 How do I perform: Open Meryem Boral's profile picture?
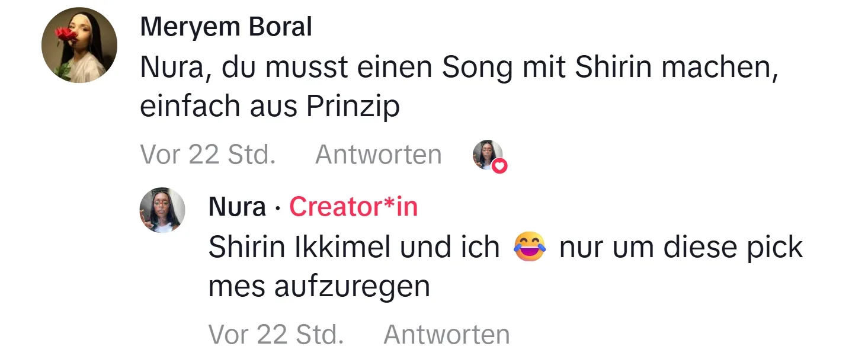[79, 45]
